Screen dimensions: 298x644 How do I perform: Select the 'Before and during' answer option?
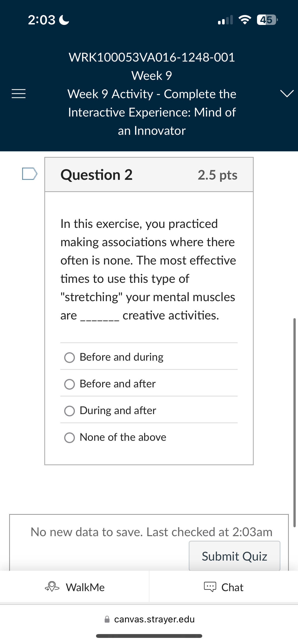[x=70, y=358]
